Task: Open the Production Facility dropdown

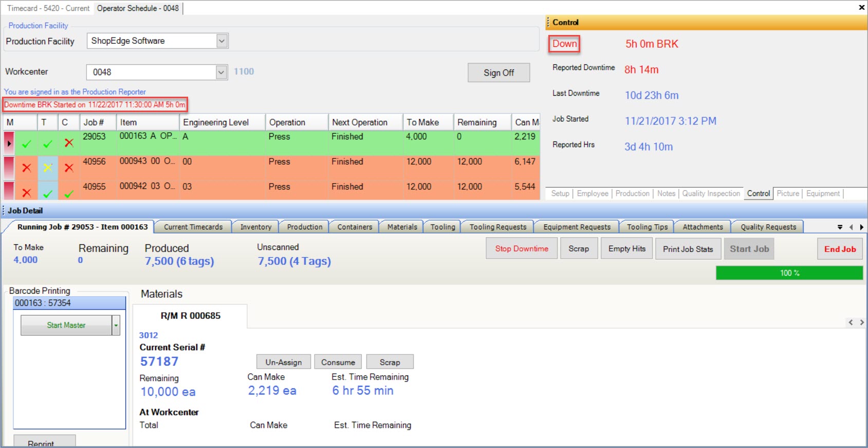Action: tap(222, 41)
